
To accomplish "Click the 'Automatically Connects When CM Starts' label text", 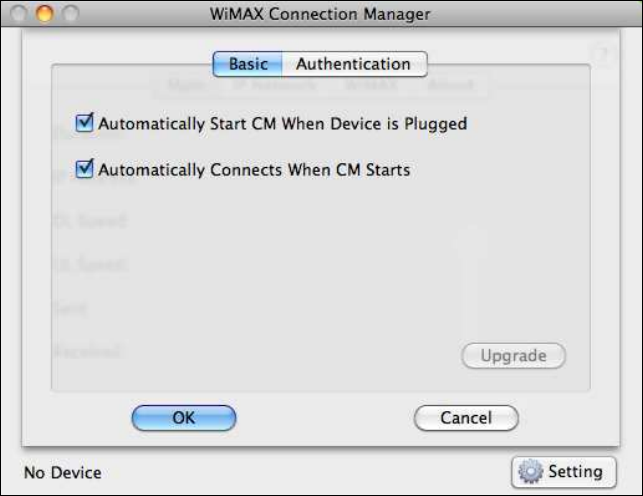I will (x=254, y=169).
